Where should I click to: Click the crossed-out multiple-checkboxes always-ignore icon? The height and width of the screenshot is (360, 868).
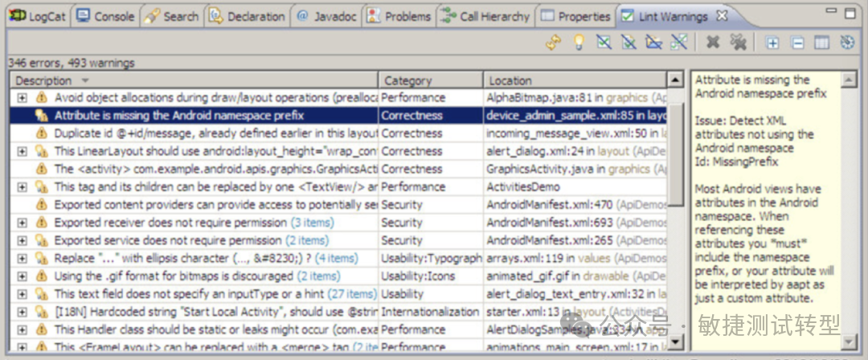(x=678, y=42)
